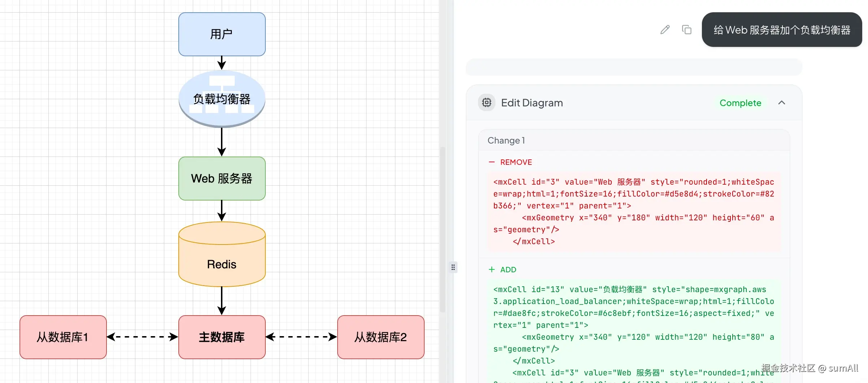This screenshot has width=868, height=383.
Task: Select the Redis cylinder shape
Action: pyautogui.click(x=222, y=254)
